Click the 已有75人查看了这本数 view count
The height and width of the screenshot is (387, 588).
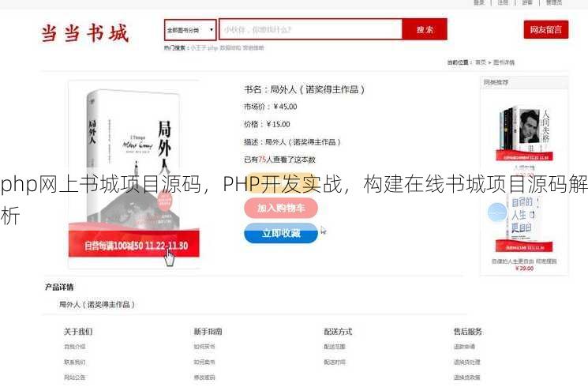pos(279,160)
